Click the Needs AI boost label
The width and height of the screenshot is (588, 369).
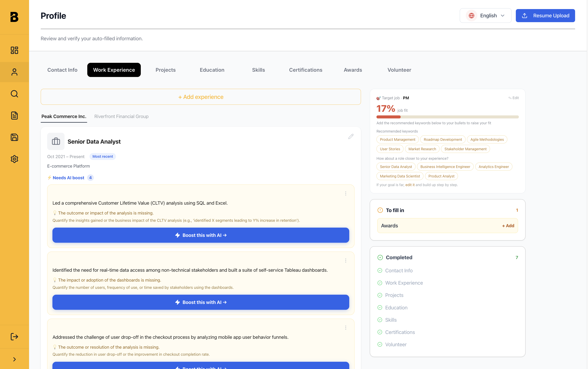68,177
